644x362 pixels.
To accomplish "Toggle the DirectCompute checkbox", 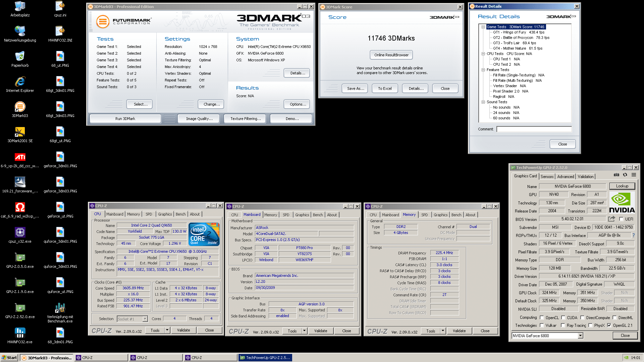I will pos(583,317).
